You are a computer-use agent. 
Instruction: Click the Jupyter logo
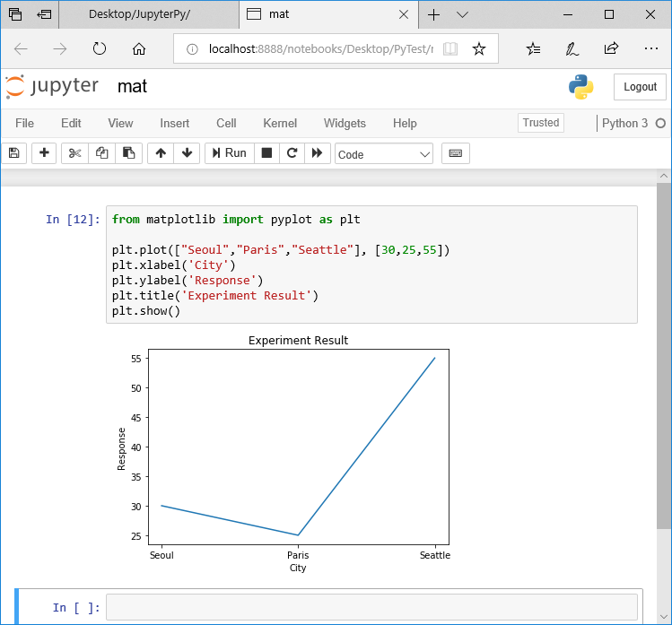click(51, 86)
